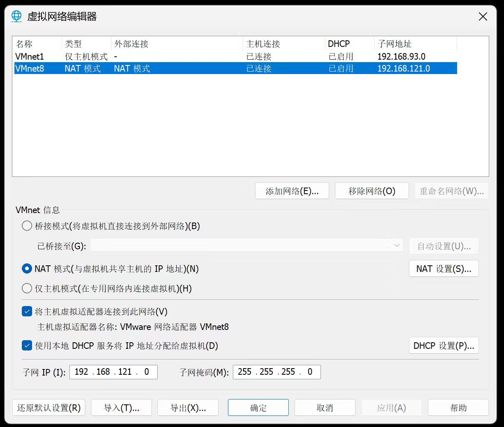Click the DHCP column header
The height and width of the screenshot is (427, 504).
point(350,44)
